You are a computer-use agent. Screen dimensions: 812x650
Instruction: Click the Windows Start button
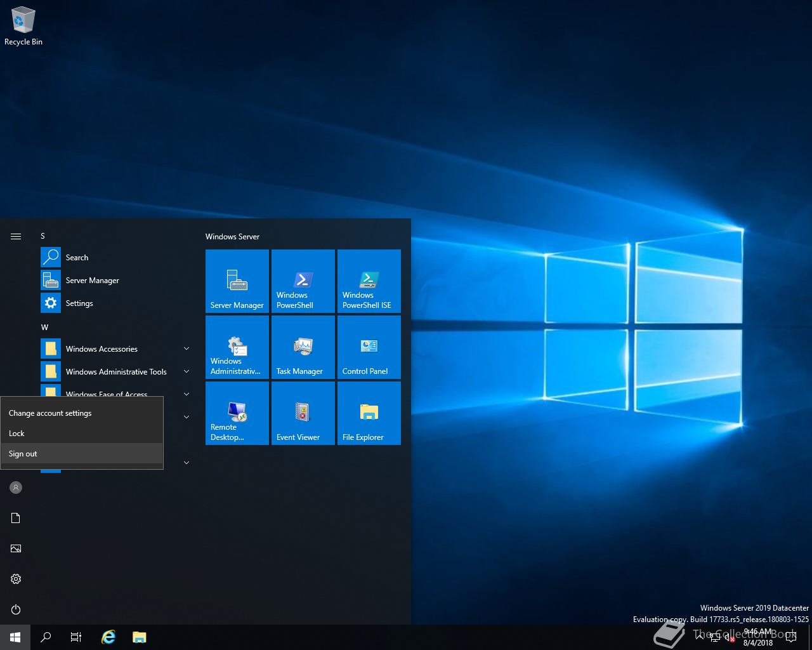(15, 637)
